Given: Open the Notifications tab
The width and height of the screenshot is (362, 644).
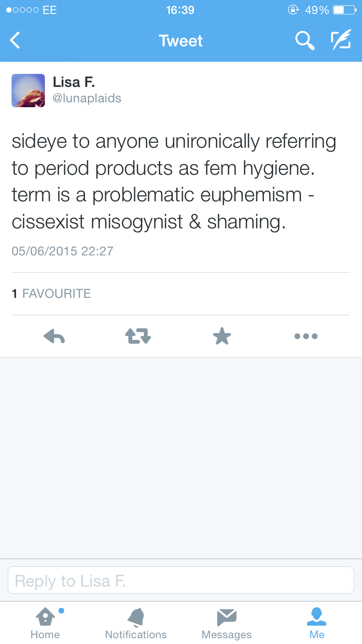Looking at the screenshot, I should (136, 623).
